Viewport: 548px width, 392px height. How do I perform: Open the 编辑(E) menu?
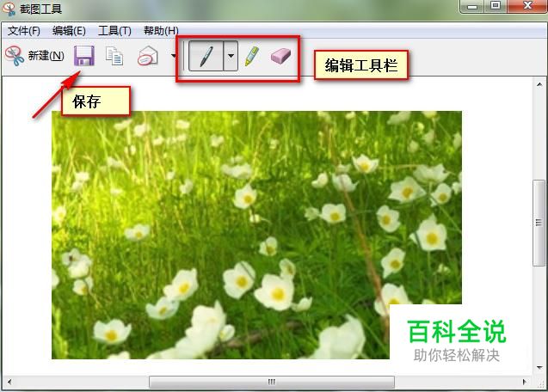[69, 31]
